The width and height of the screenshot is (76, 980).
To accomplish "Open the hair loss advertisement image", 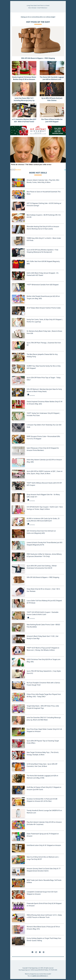I will click(x=38, y=150).
